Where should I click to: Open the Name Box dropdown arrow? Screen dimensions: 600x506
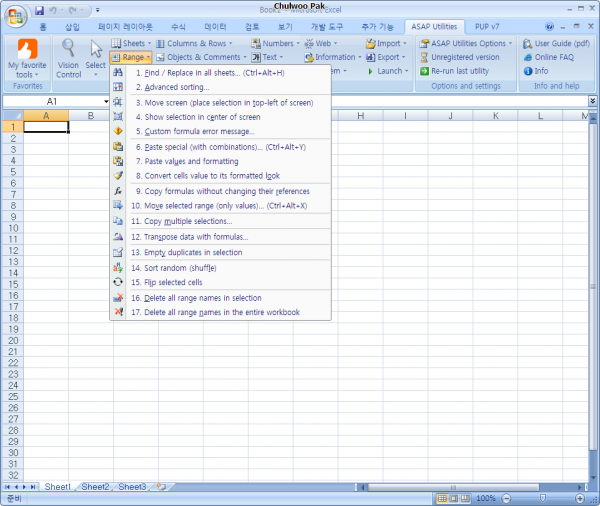106,101
